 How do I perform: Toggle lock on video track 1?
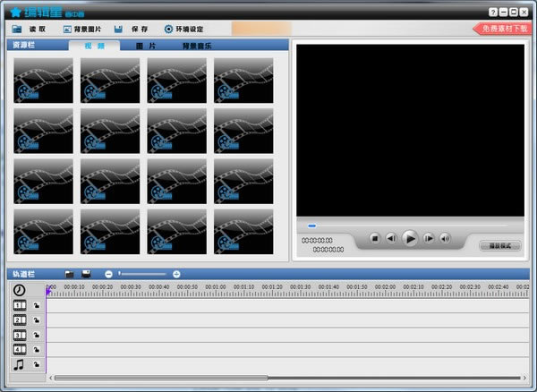(x=36, y=306)
